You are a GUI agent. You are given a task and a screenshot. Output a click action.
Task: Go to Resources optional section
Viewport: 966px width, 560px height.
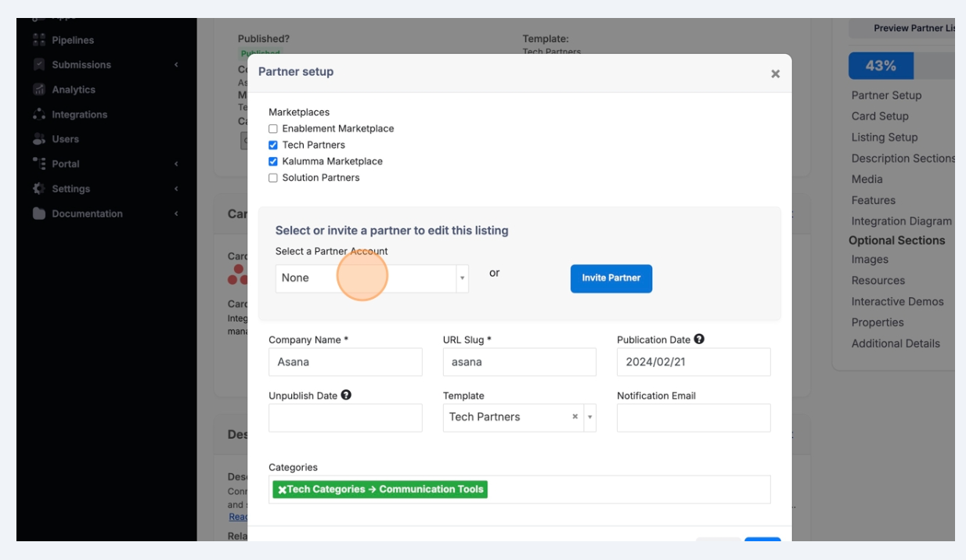(x=878, y=281)
